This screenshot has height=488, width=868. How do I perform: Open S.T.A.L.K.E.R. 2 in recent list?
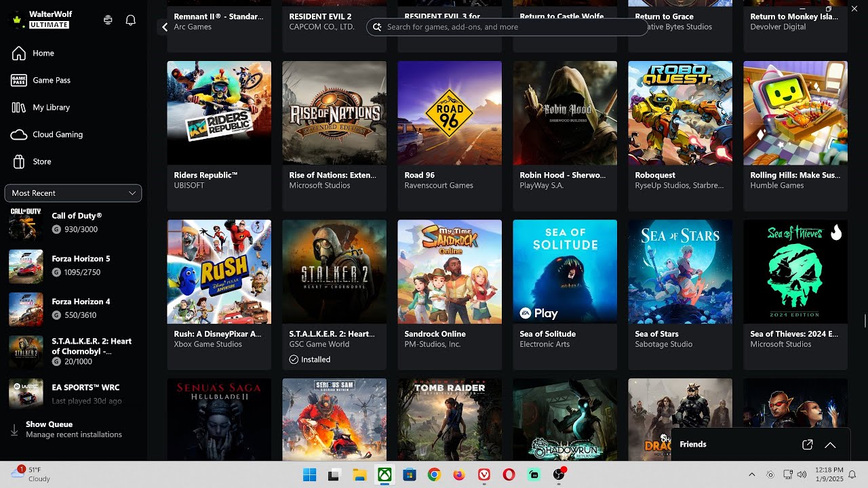click(x=73, y=351)
